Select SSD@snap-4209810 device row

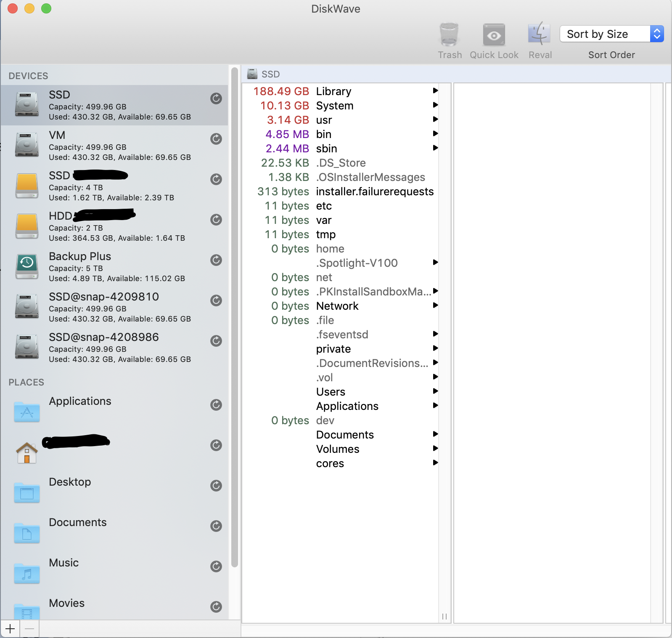point(114,307)
